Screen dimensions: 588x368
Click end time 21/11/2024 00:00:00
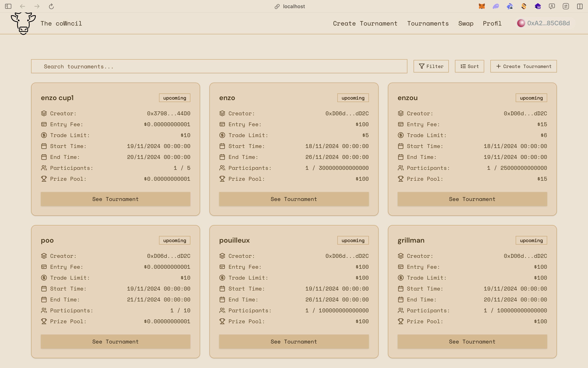click(159, 300)
